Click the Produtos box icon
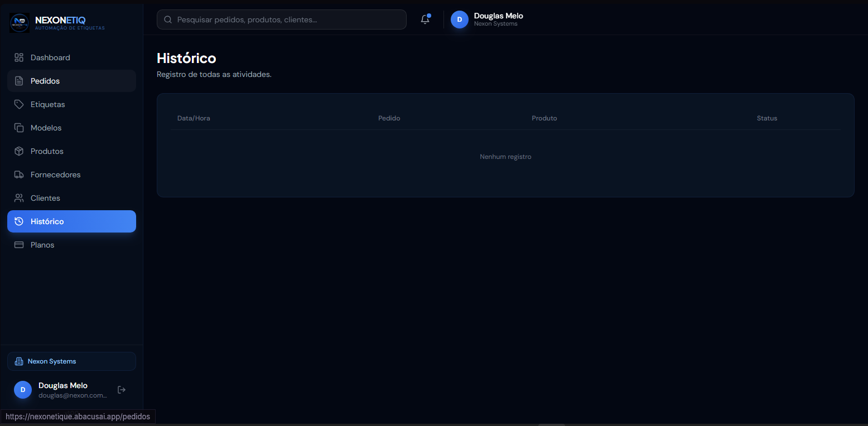868x426 pixels. (x=19, y=151)
